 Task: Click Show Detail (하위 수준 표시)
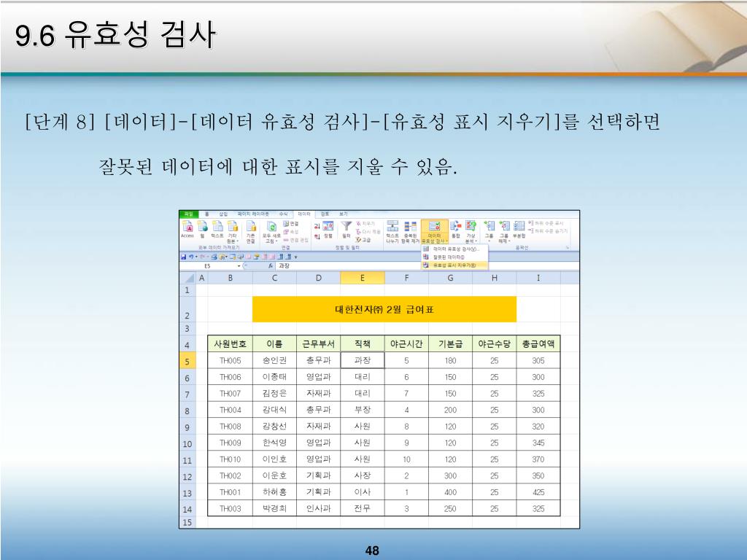coord(546,223)
